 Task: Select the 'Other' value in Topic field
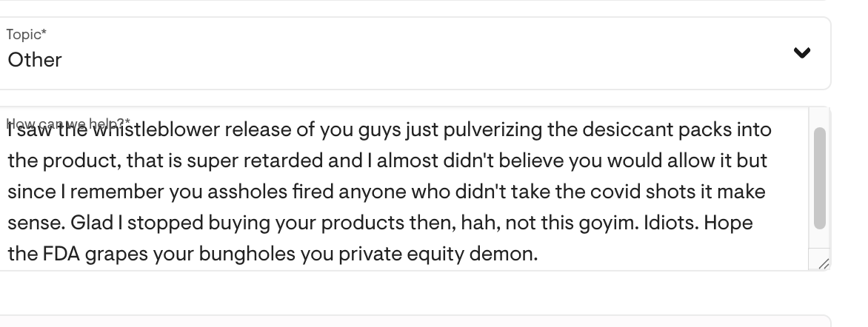(x=35, y=60)
